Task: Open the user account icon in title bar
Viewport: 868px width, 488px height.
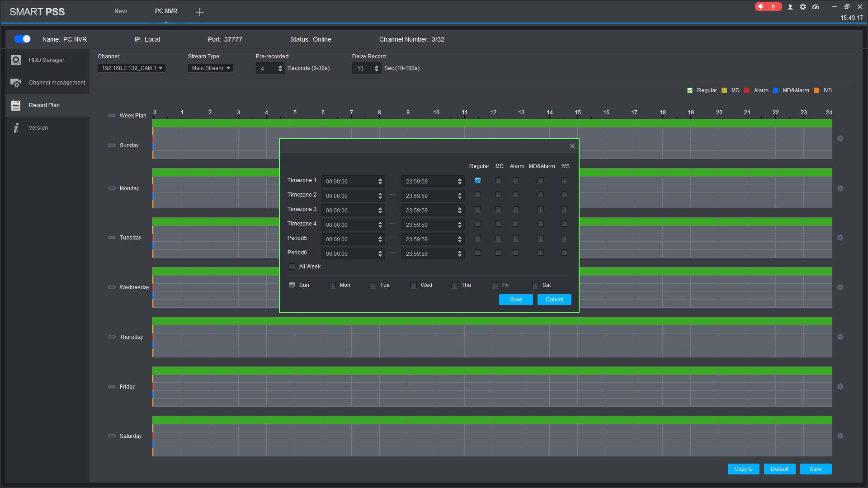Action: [x=790, y=7]
